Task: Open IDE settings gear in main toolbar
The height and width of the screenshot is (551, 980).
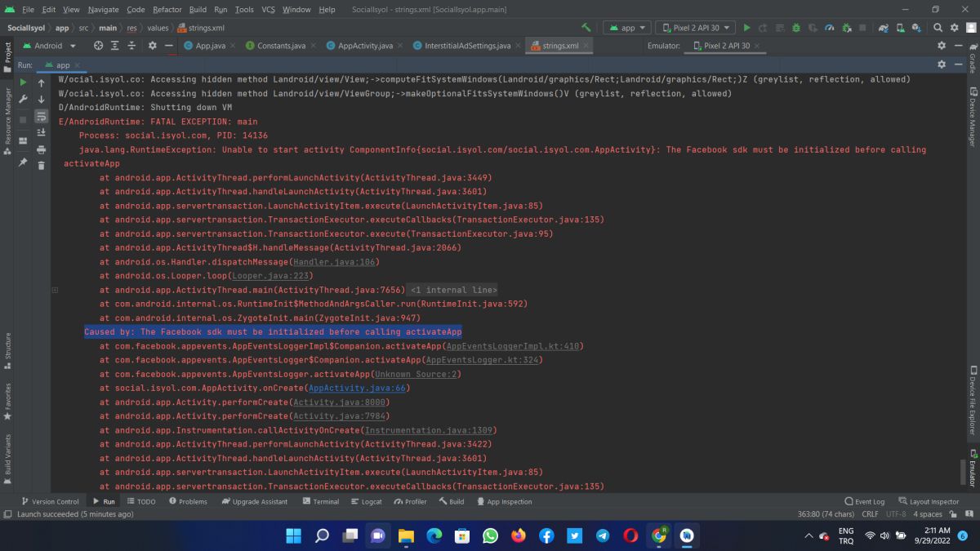Action: coord(955,28)
